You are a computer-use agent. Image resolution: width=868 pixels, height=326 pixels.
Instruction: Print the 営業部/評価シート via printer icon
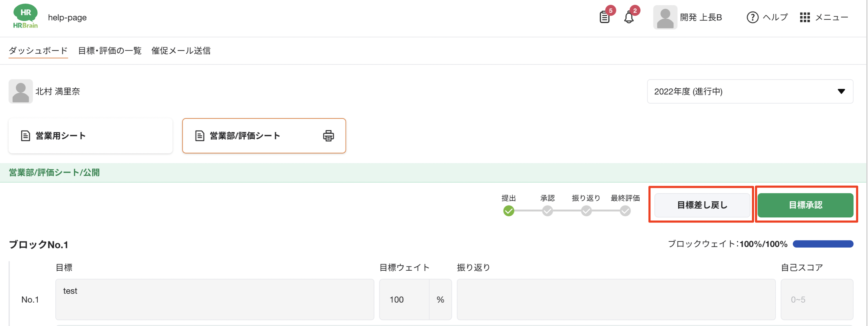328,136
